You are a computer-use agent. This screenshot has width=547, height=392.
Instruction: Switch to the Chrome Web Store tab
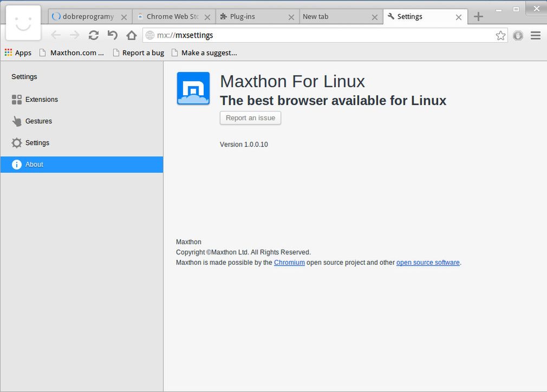173,17
